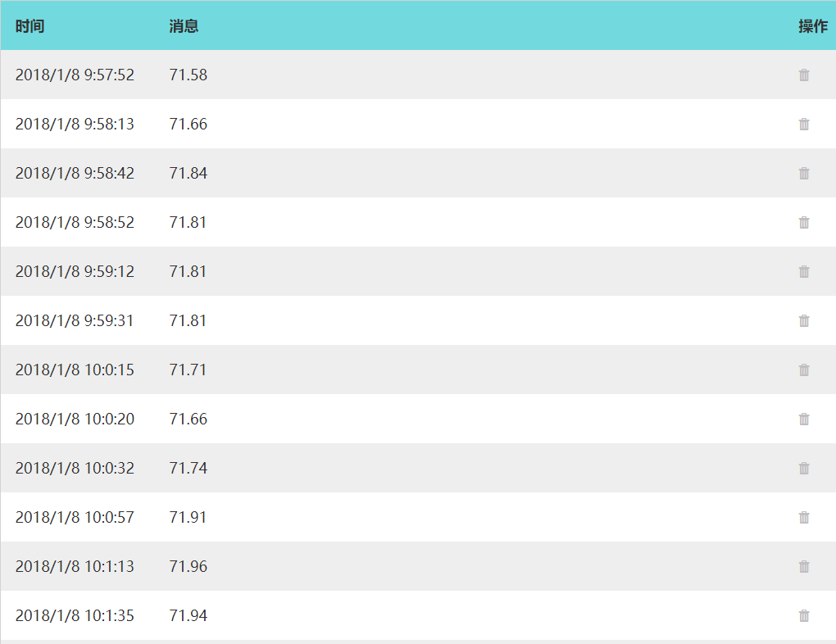
Task: Delete the row timestamped 9:59:31
Action: coord(804,320)
